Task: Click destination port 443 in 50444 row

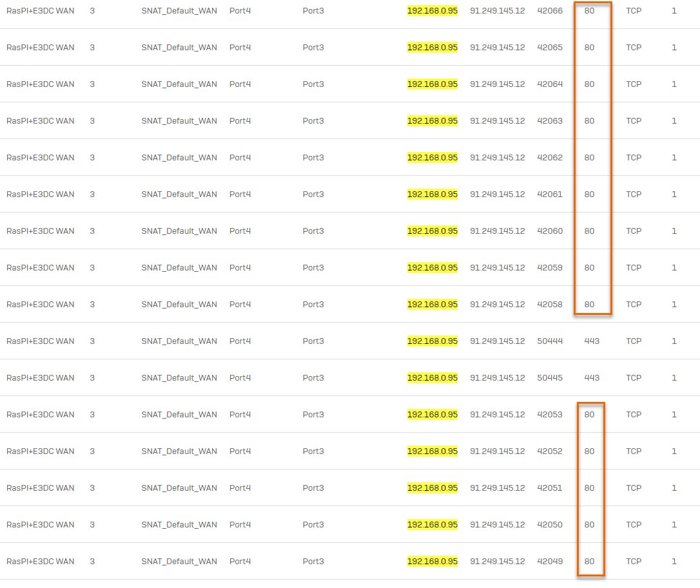Action: [x=592, y=341]
